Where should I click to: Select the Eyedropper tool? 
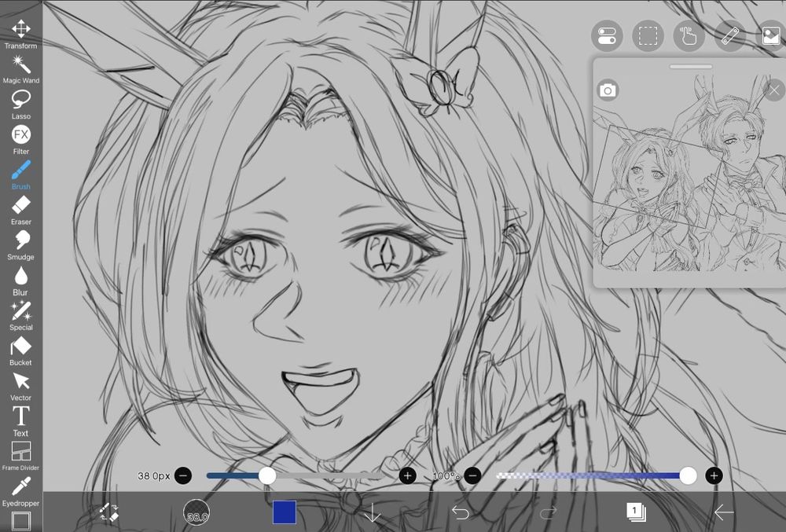[20, 492]
